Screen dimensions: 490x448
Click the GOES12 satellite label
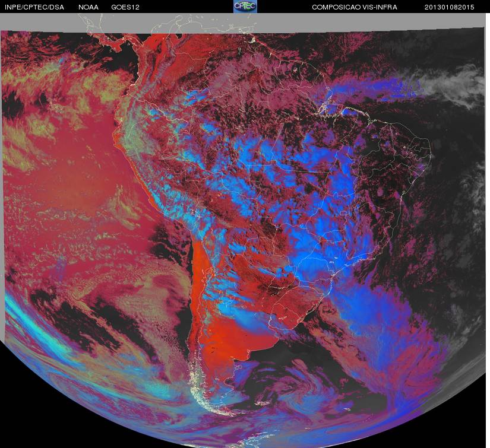coord(125,7)
